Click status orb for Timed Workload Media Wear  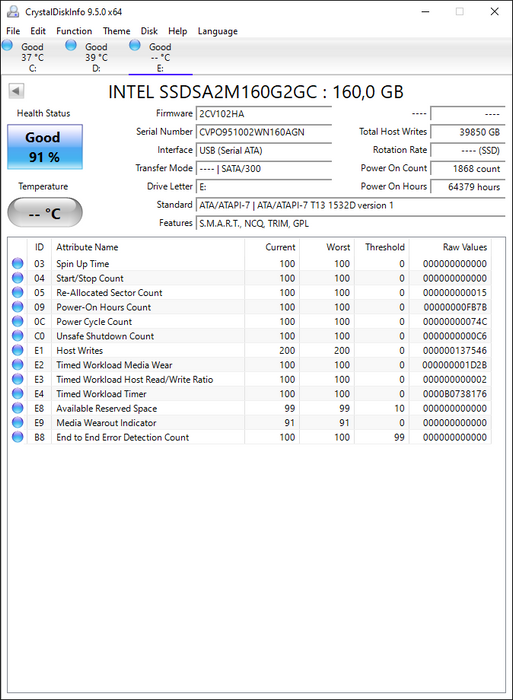tap(17, 365)
